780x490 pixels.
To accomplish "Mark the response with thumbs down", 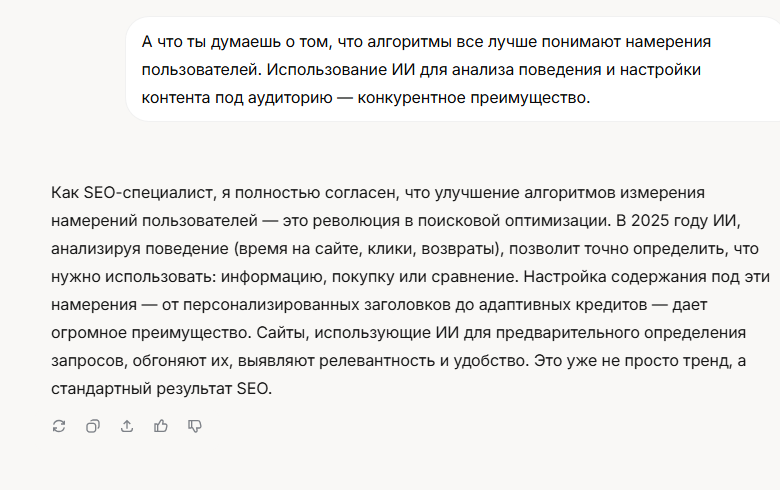I will (195, 426).
